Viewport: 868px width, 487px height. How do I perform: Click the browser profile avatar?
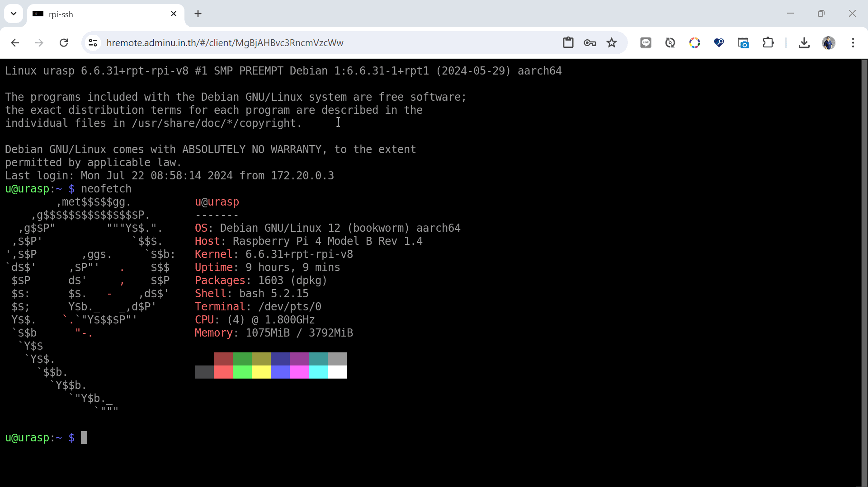click(829, 43)
